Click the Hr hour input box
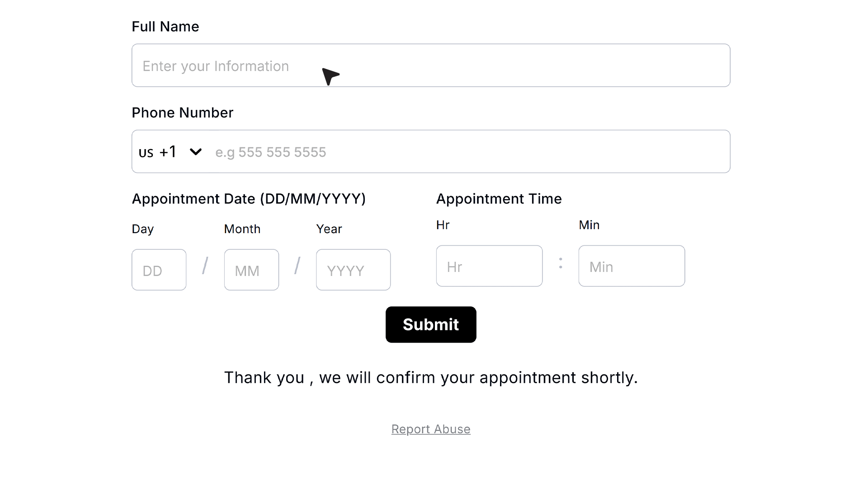 click(x=489, y=266)
